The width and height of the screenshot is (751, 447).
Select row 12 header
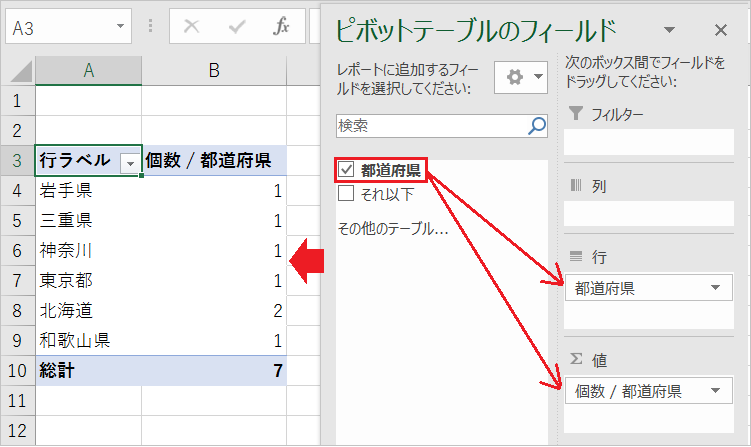click(x=18, y=430)
